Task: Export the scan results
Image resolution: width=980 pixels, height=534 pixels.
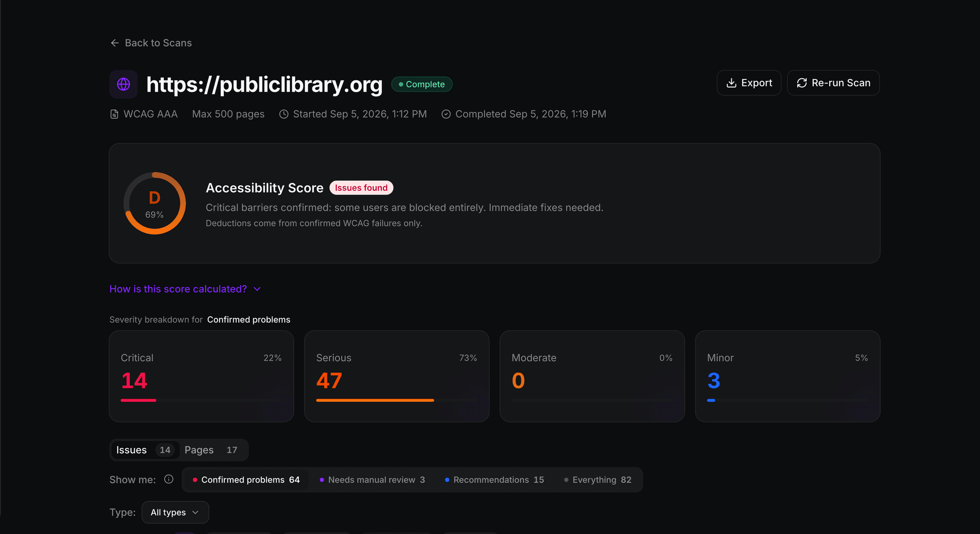Action: click(749, 83)
